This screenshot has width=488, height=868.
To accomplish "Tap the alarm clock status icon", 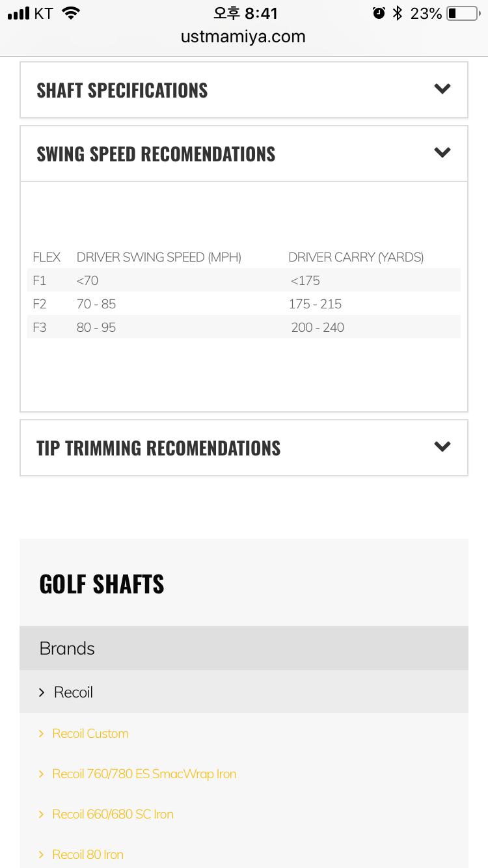I will coord(379,13).
